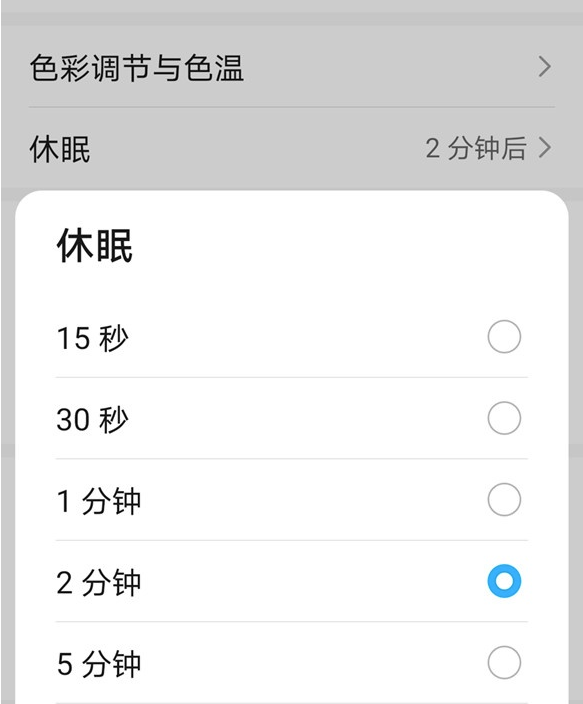Viewport: 583px width, 704px height.
Task: Open the 休眠 settings row
Action: click(292, 148)
